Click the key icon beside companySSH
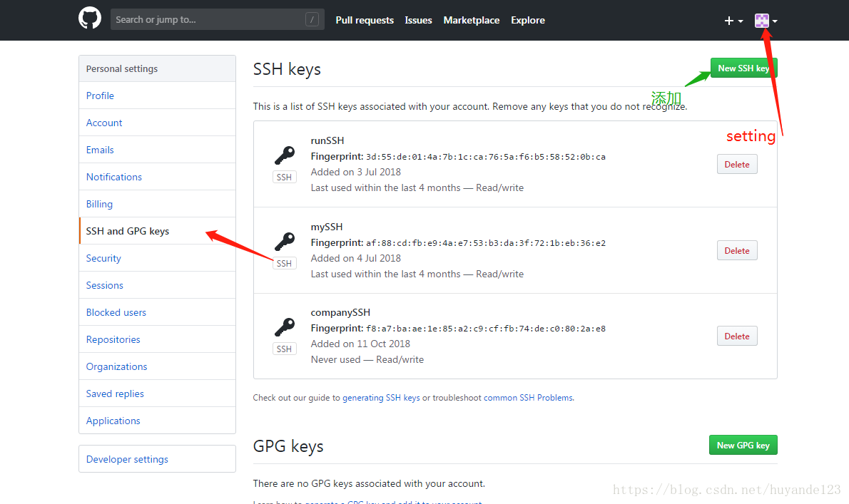Screen dimensions: 849x504 tap(285, 327)
